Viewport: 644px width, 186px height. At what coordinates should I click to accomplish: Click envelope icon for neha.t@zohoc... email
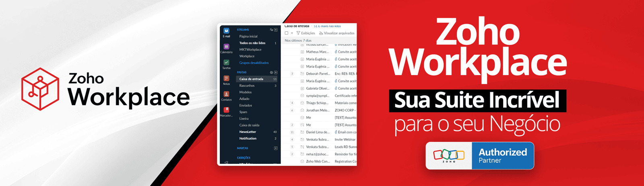[302, 154]
